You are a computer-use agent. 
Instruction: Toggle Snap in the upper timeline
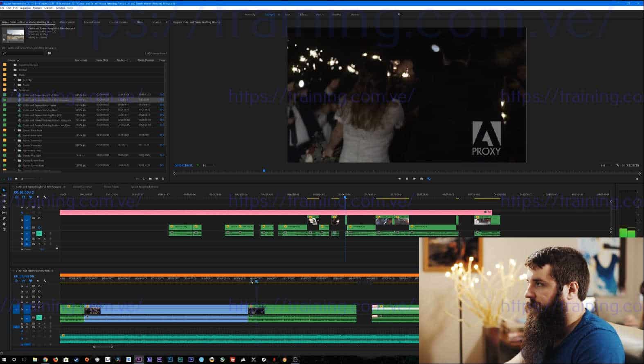pos(23,197)
